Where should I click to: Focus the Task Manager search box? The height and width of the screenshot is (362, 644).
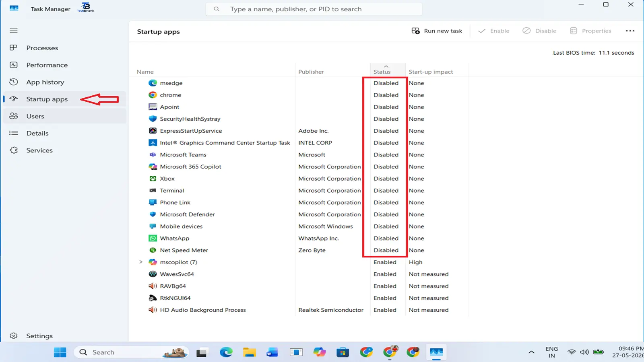[x=314, y=9]
